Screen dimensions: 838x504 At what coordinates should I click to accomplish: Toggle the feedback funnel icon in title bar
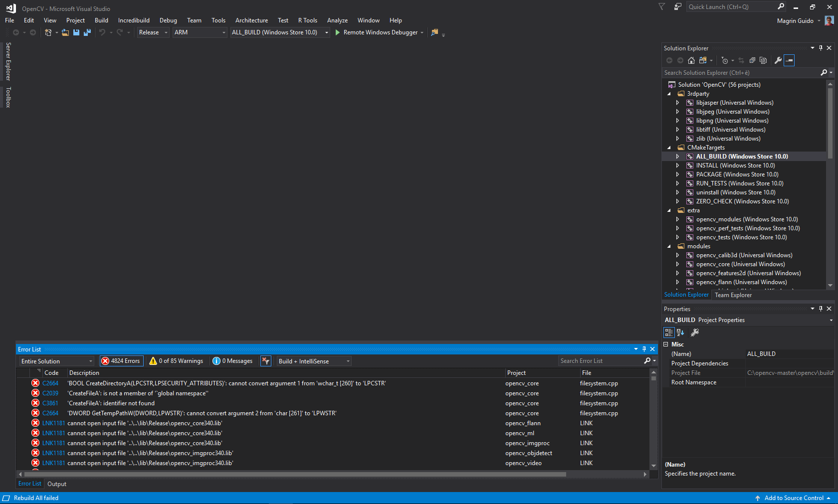[x=662, y=7]
